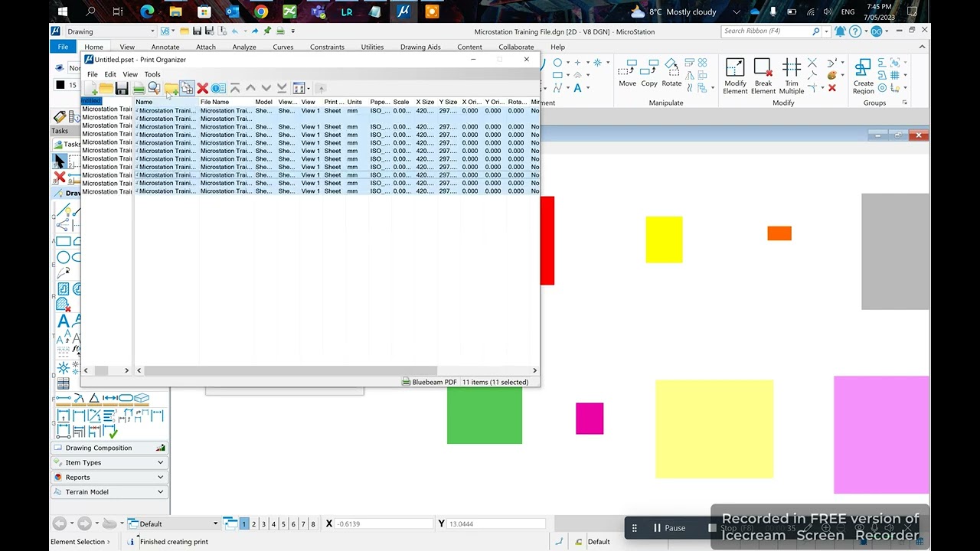Viewport: 980px width, 551px height.
Task: Click the Pause recording button
Action: (669, 528)
